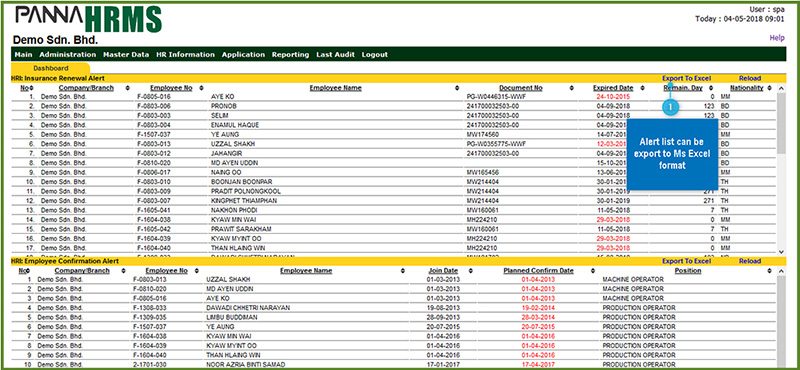Select document number PG-W0446315-WWF
Image resolution: width=800 pixels, height=370 pixels.
497,96
